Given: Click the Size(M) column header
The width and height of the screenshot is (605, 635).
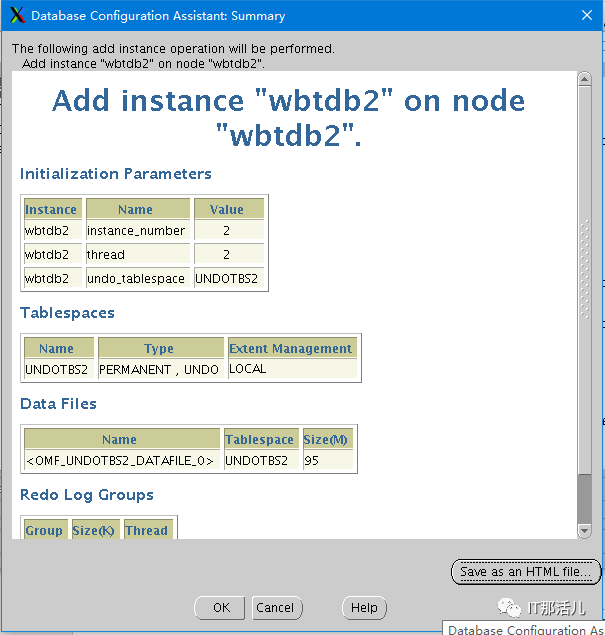Looking at the screenshot, I should (x=328, y=439).
